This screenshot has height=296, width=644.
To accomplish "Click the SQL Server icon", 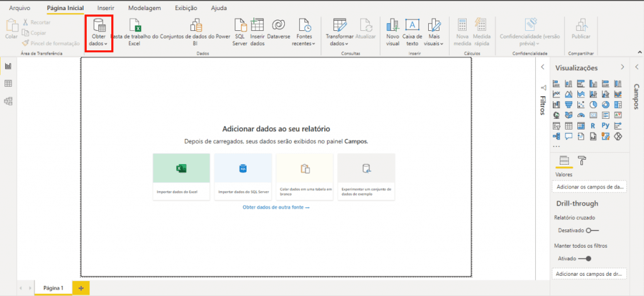I will (240, 25).
